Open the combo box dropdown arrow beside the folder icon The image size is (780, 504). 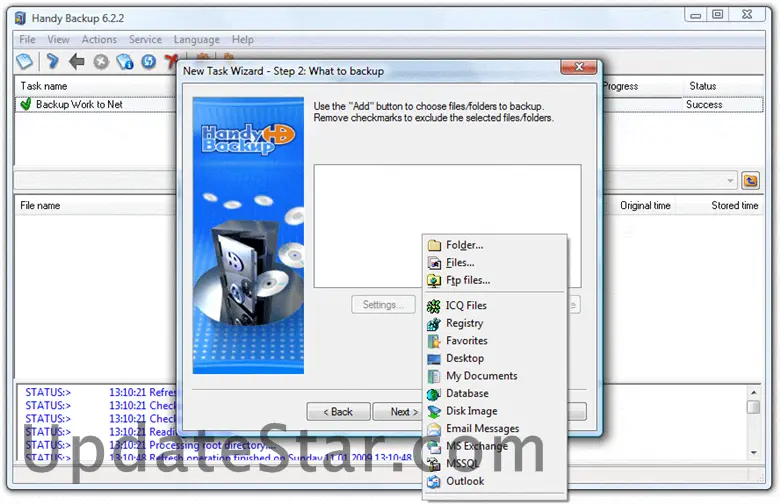(730, 181)
